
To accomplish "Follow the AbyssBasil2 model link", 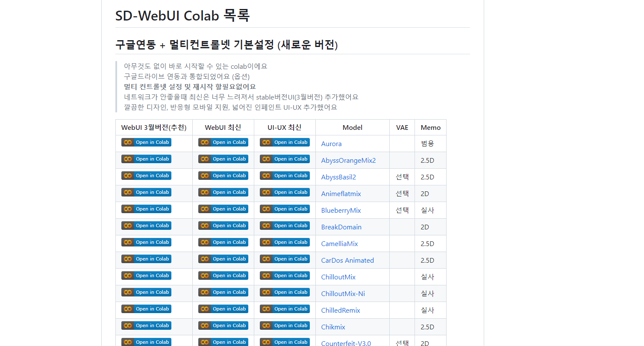I will (338, 177).
